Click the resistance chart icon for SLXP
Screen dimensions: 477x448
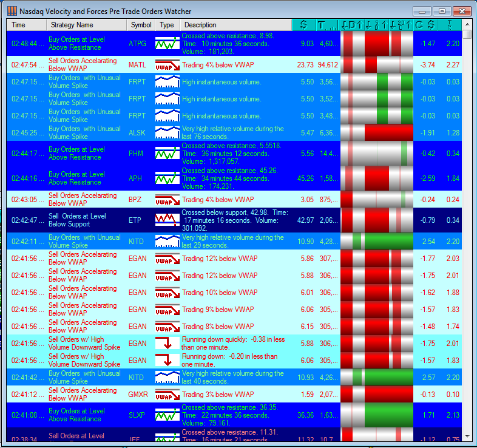[167, 415]
